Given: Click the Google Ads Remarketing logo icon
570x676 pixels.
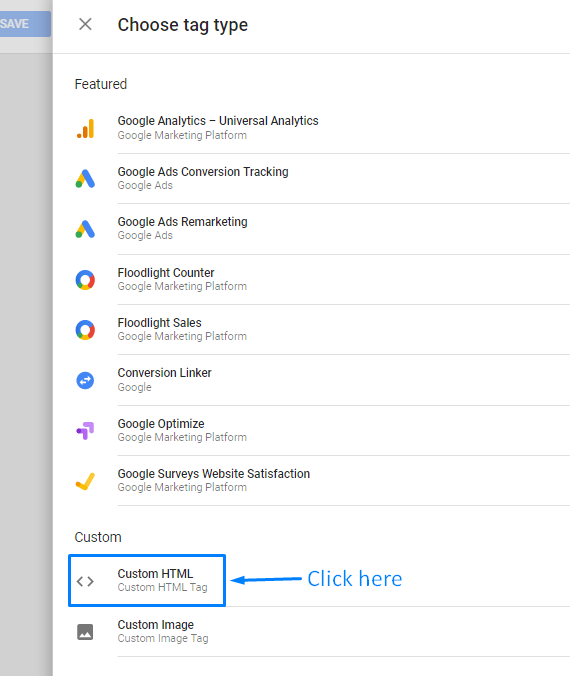Looking at the screenshot, I should click(x=85, y=229).
